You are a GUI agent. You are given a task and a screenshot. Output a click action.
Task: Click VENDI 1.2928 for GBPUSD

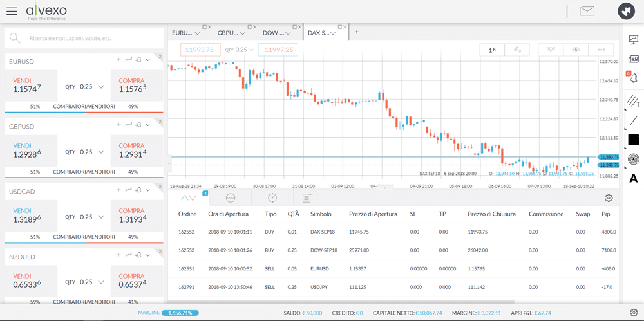[31, 151]
